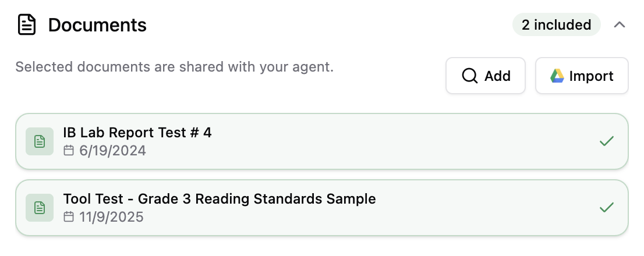Click the 11/9/2025 date text
Viewport: 644px width, 256px height.
[111, 217]
